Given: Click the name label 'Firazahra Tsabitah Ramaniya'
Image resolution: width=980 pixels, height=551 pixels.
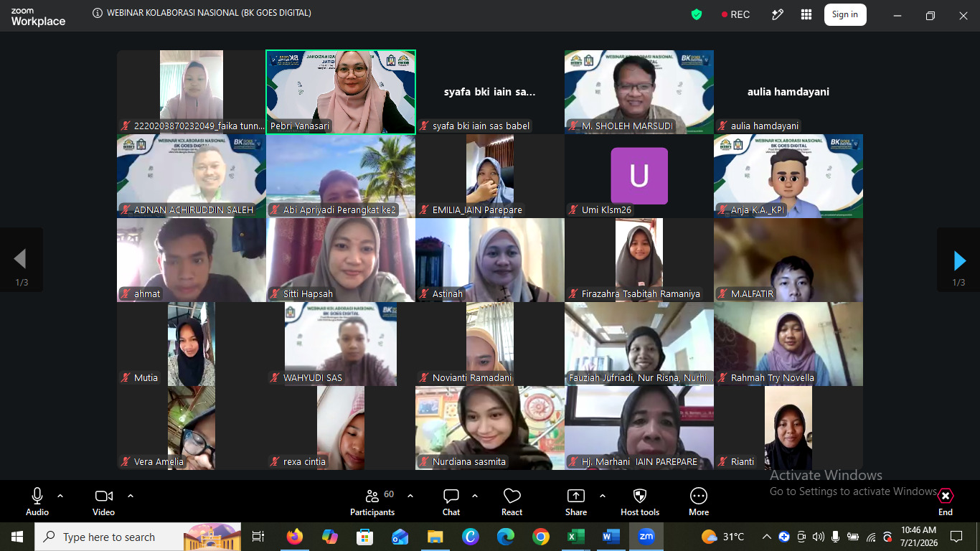Looking at the screenshot, I should [641, 294].
